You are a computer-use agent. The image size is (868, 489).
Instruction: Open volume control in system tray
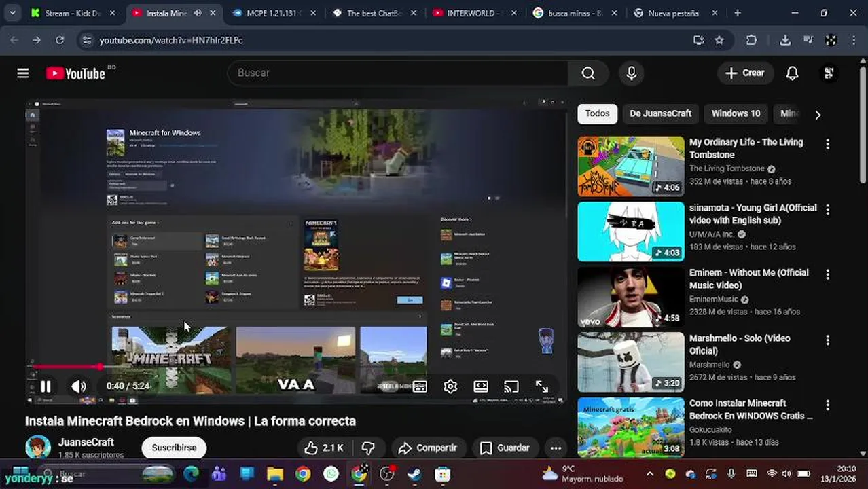point(786,474)
